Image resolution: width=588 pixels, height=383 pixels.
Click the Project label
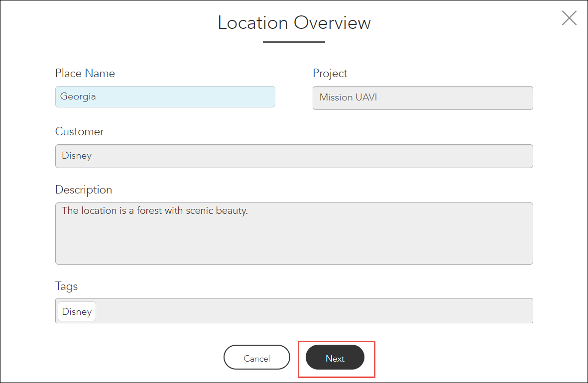(330, 74)
